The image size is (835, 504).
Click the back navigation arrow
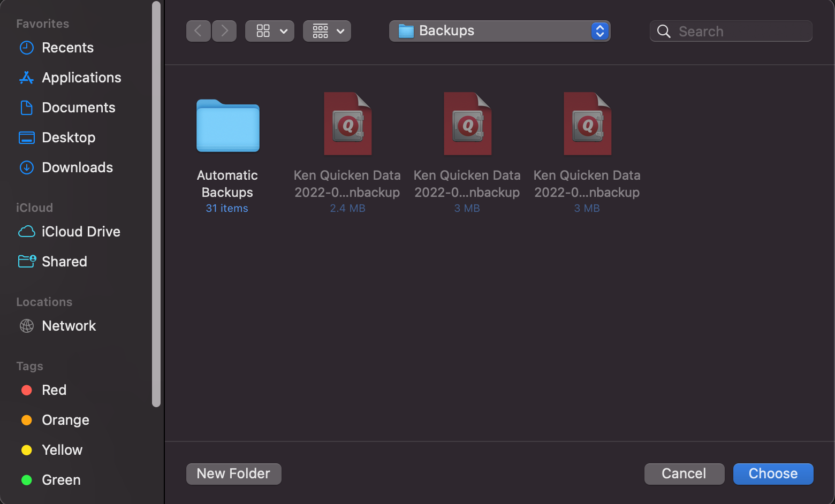click(x=198, y=31)
